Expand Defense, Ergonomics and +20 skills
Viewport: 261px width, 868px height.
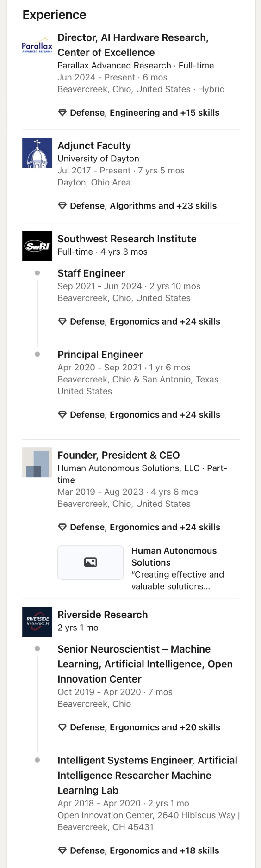(139, 727)
